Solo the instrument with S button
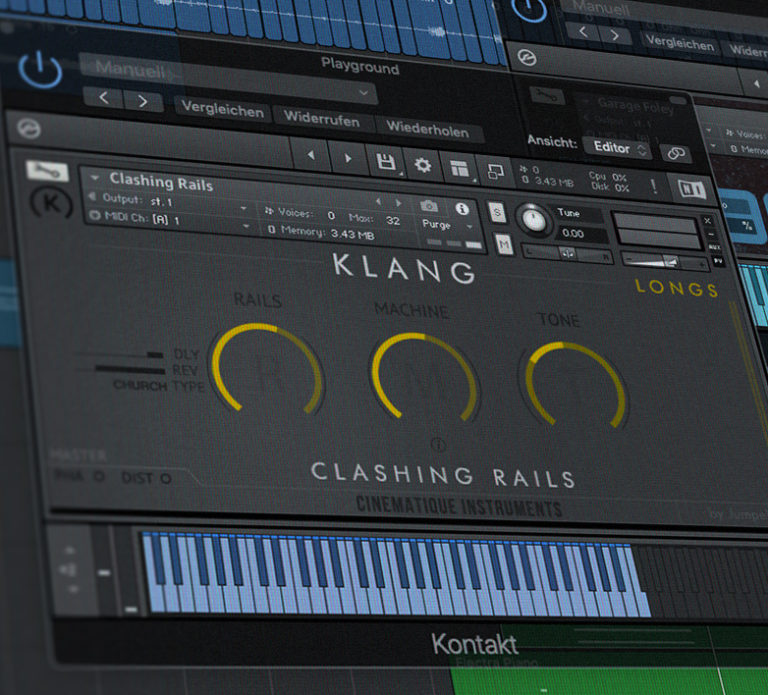768x695 pixels. click(x=498, y=212)
